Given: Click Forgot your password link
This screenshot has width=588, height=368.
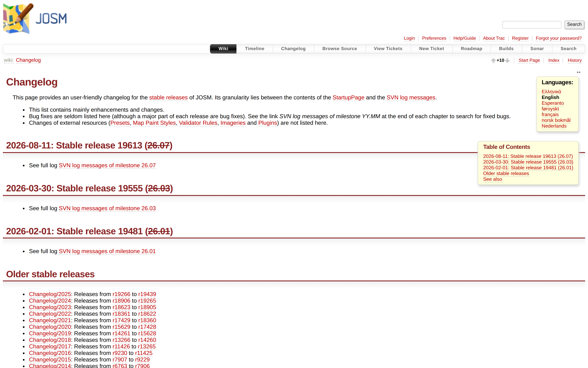Looking at the screenshot, I should 559,38.
